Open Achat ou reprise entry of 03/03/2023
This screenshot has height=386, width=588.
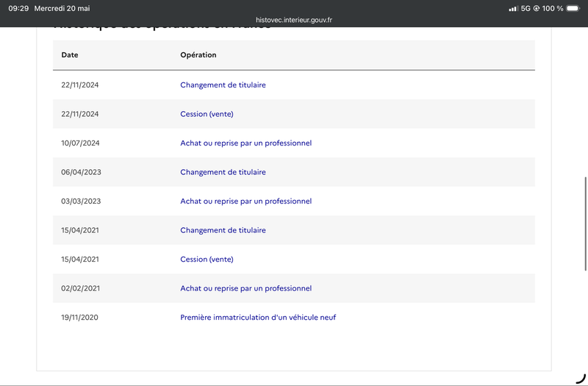point(245,201)
